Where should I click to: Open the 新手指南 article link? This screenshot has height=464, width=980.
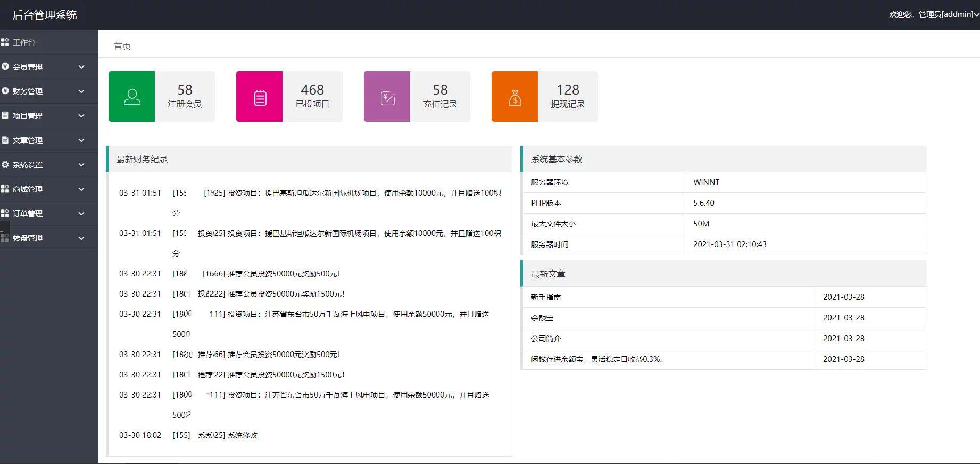[546, 297]
